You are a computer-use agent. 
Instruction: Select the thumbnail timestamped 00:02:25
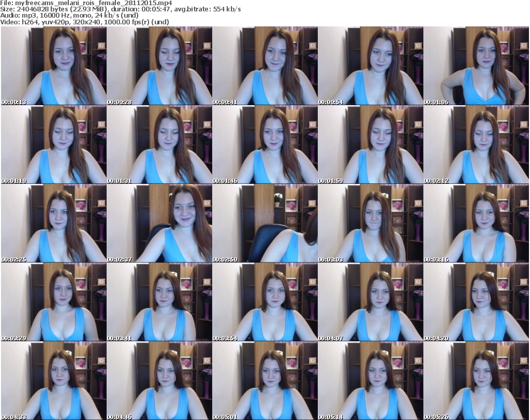tap(53, 223)
